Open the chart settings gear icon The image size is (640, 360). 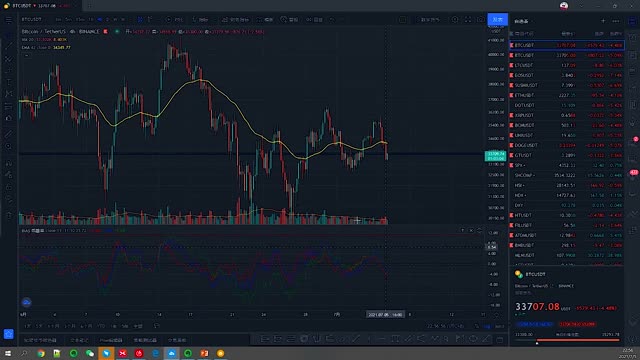[455, 20]
